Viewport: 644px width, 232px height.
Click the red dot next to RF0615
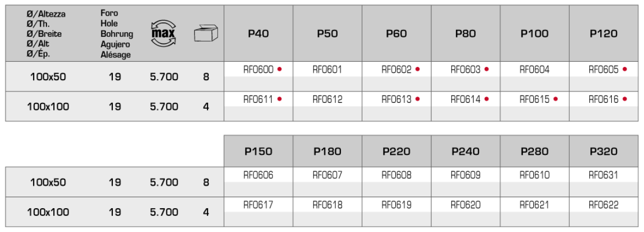point(555,99)
